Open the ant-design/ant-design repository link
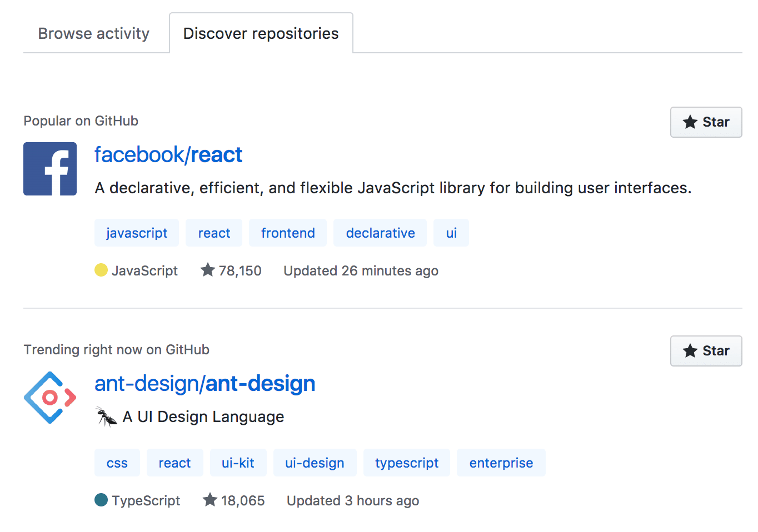Image resolution: width=758 pixels, height=532 pixels. pyautogui.click(x=205, y=384)
